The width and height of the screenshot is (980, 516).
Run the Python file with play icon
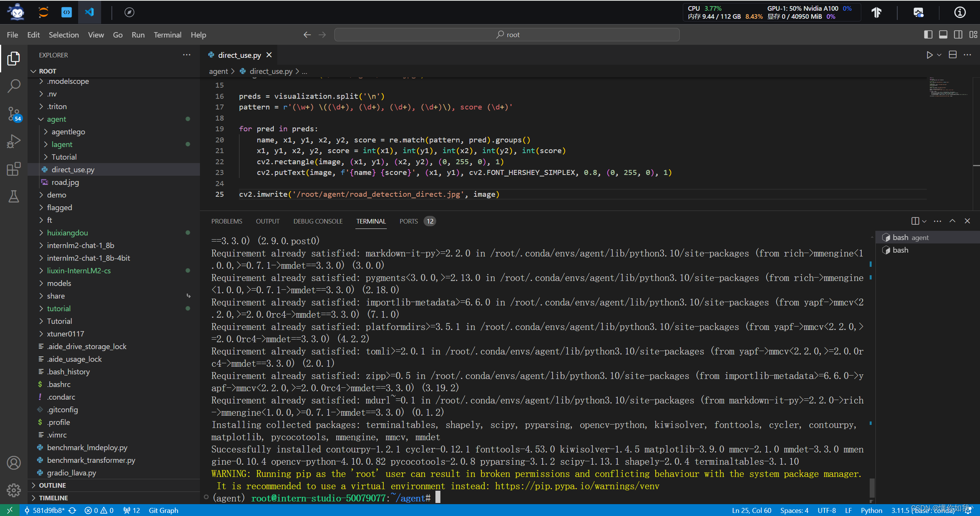click(929, 55)
